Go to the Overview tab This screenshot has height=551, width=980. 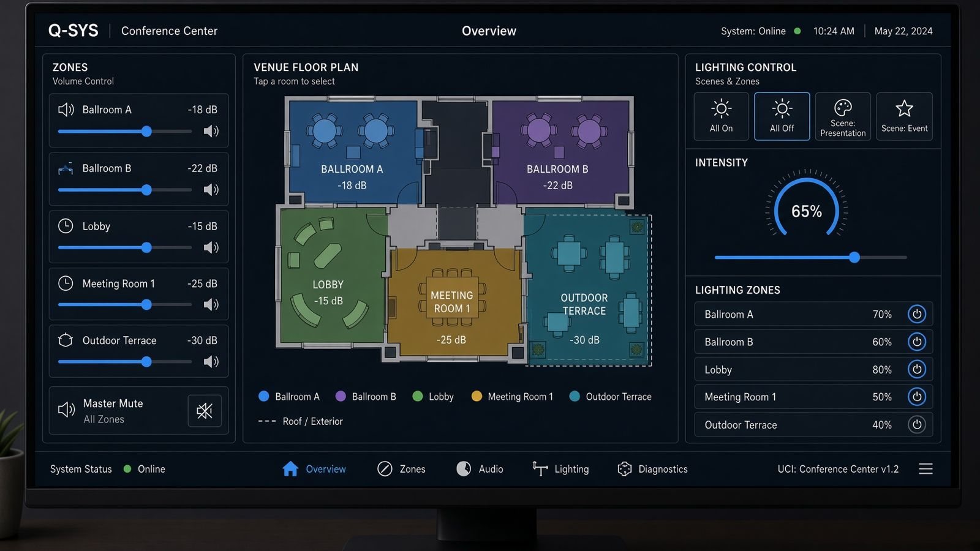coord(314,469)
